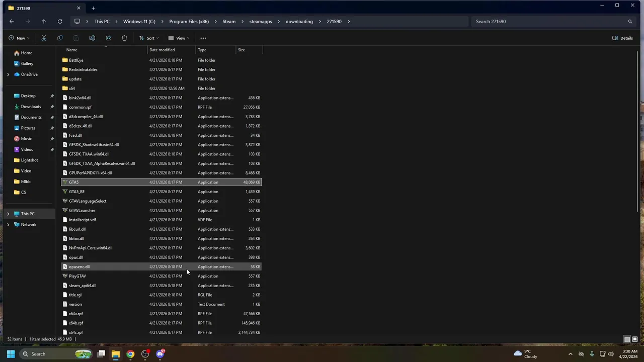
Task: Show hidden system tray icons
Action: pyautogui.click(x=570, y=354)
